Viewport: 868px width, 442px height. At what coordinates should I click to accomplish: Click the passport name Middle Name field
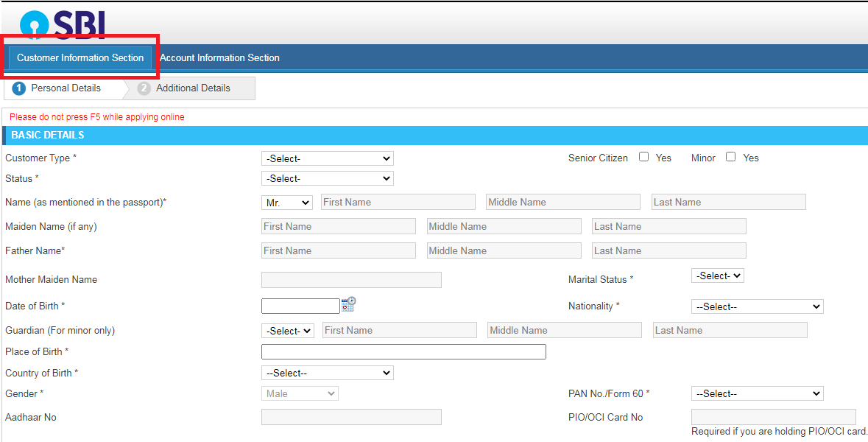(x=563, y=202)
